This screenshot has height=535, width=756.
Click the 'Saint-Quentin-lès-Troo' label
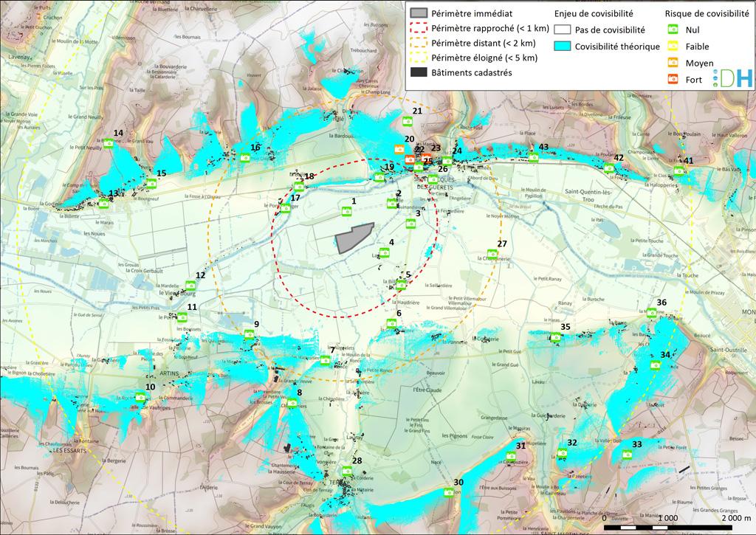pyautogui.click(x=588, y=196)
